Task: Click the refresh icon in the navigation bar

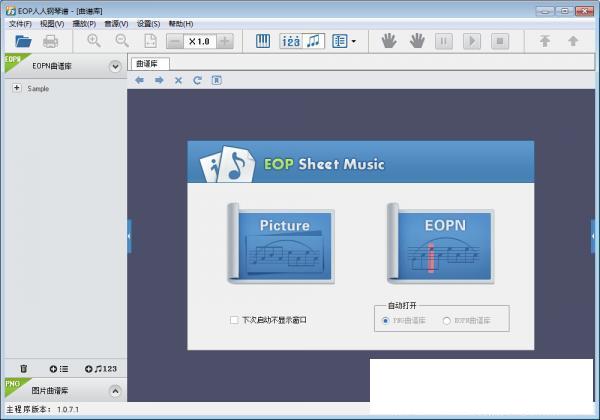Action: pos(197,80)
